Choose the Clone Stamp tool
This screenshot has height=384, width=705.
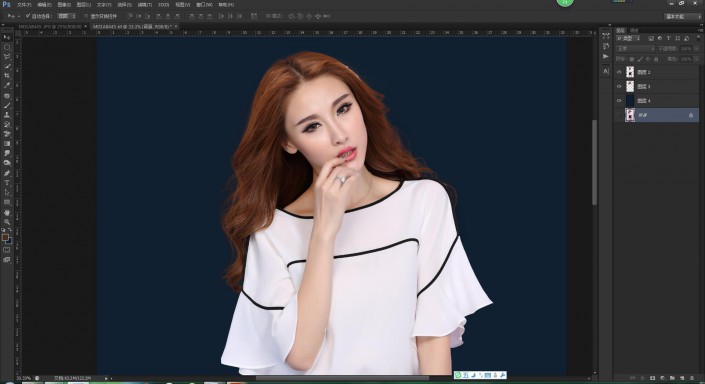click(7, 115)
